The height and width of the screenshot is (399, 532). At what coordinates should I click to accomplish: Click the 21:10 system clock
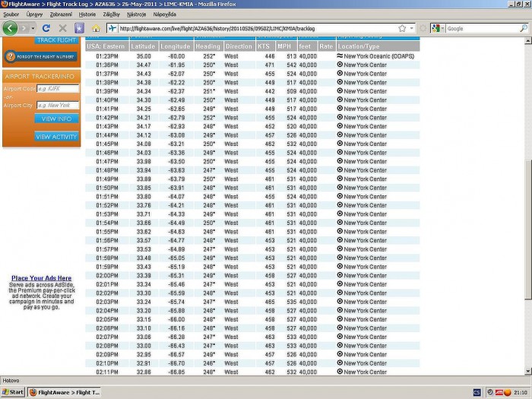pos(521,393)
